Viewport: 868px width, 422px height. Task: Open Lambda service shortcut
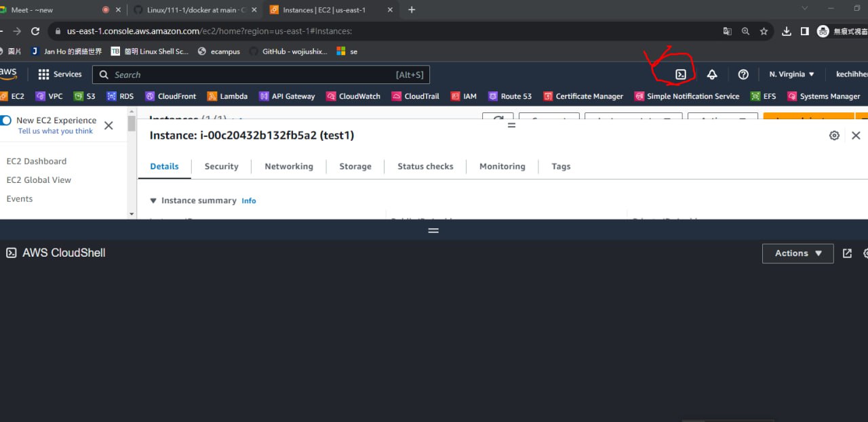pyautogui.click(x=227, y=96)
